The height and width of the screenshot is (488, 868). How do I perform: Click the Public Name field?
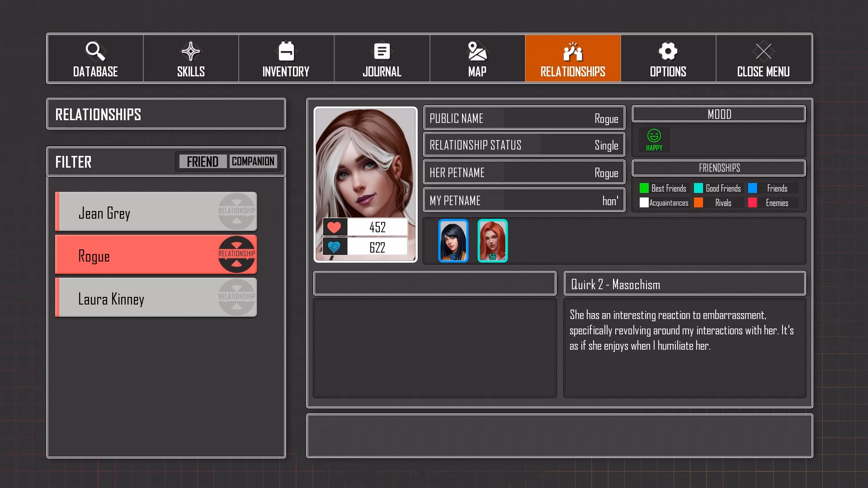pyautogui.click(x=524, y=118)
